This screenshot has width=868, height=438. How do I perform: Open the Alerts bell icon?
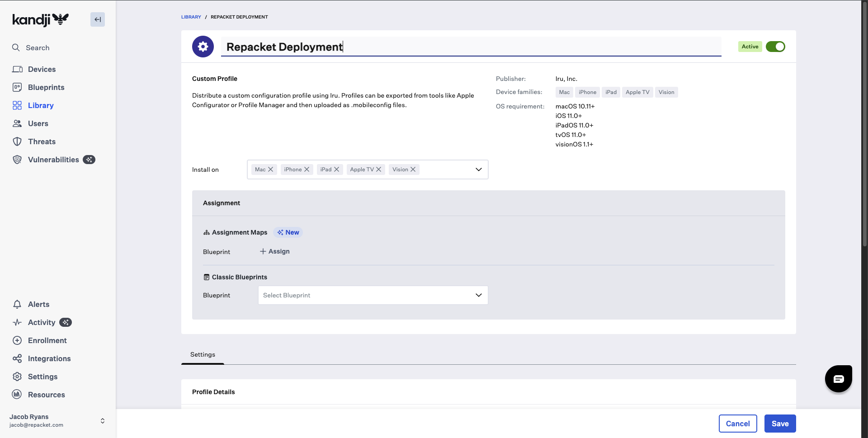pyautogui.click(x=17, y=304)
